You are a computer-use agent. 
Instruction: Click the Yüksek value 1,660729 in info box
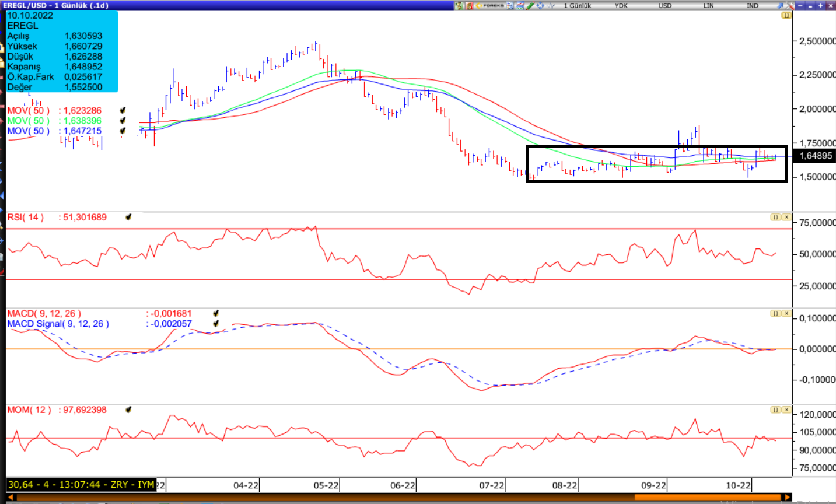point(83,46)
